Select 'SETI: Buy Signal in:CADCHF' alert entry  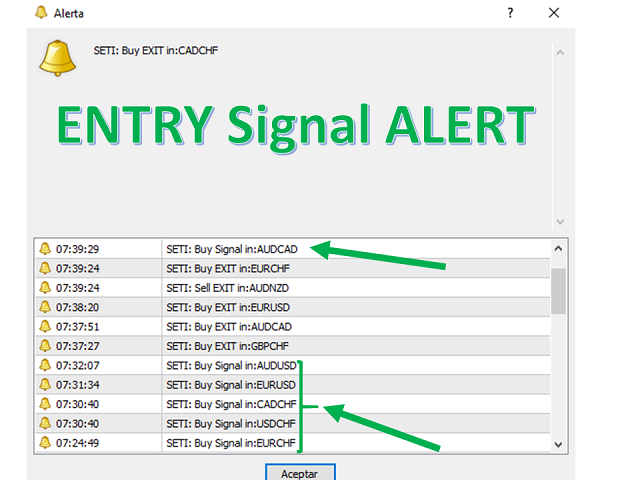click(231, 404)
